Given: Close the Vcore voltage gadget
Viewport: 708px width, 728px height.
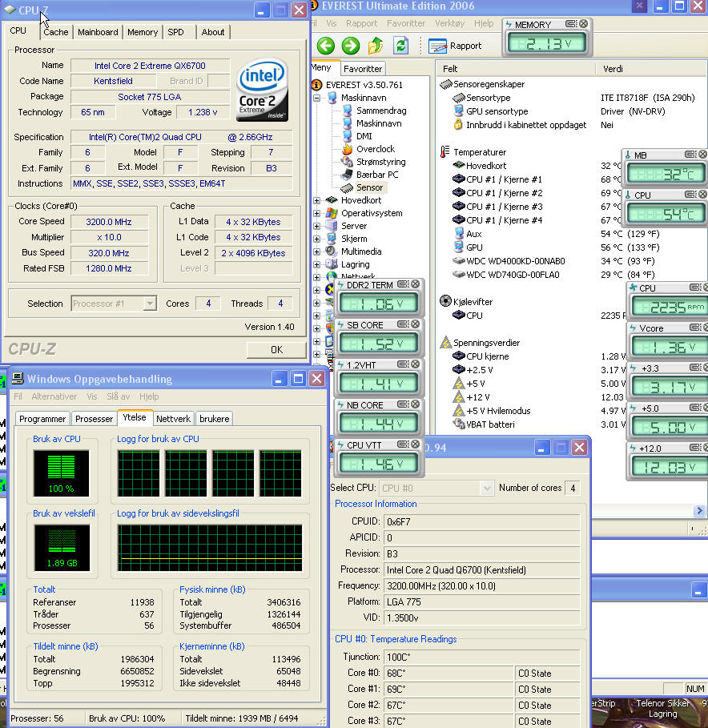Looking at the screenshot, I should (x=706, y=328).
